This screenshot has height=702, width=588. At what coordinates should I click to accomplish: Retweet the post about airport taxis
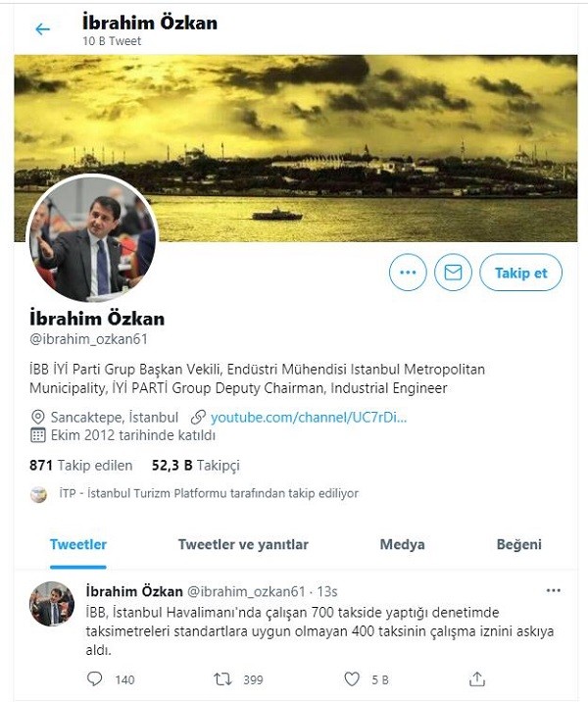[222, 679]
